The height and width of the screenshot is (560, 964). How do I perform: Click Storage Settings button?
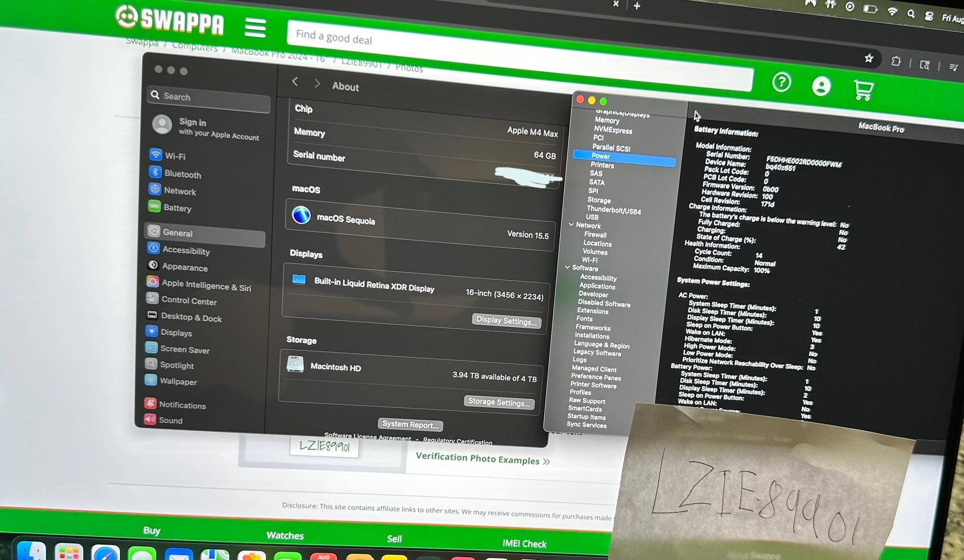[499, 402]
